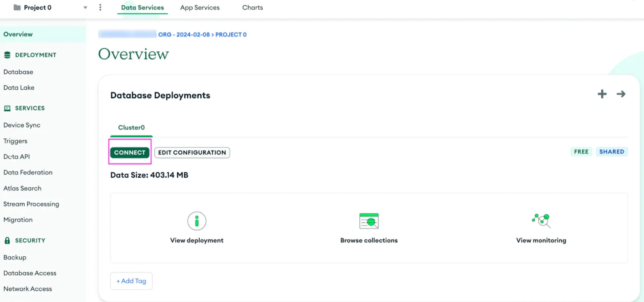The width and height of the screenshot is (644, 302).
Task: Click the Security lock icon in the sidebar
Action: tap(7, 240)
